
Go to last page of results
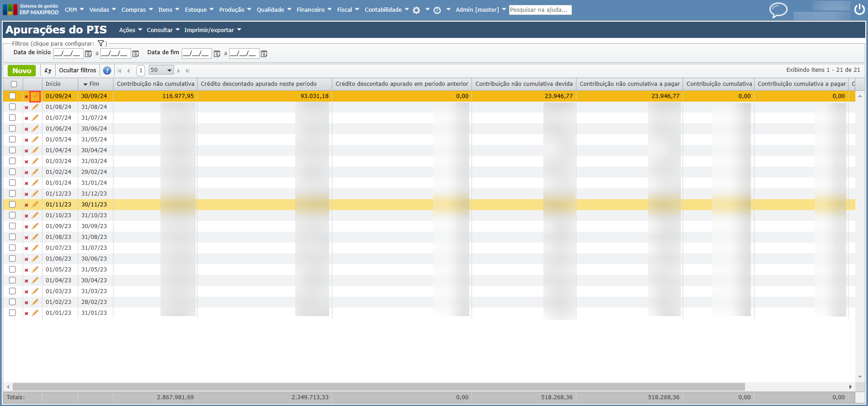tap(188, 71)
